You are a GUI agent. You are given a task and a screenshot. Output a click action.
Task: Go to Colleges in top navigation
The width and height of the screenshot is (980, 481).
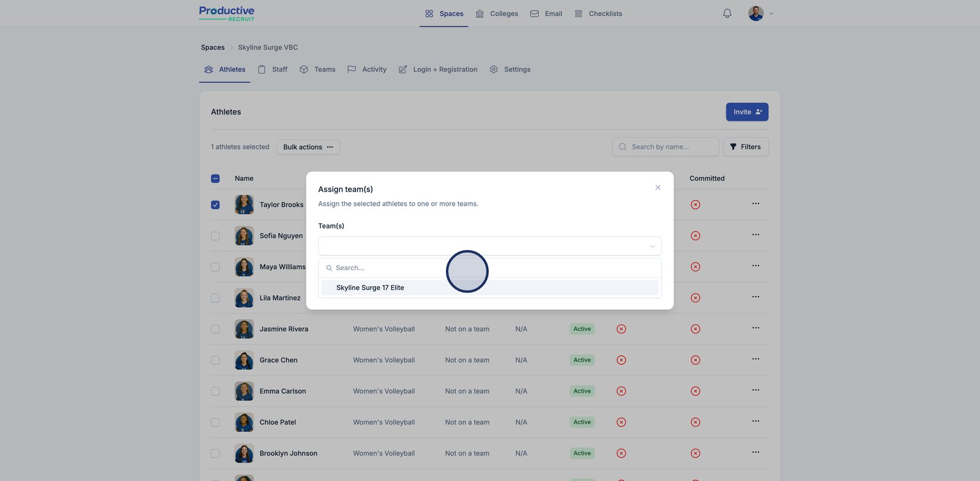[x=497, y=13]
